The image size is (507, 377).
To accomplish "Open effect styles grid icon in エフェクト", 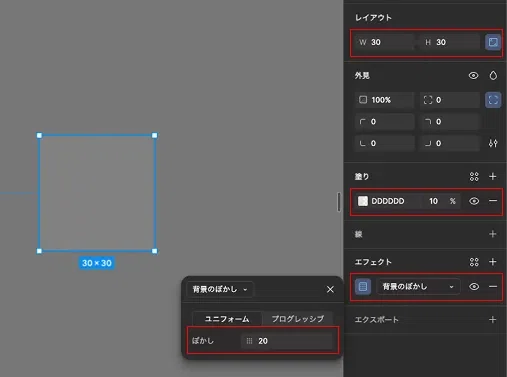I will pos(474,262).
